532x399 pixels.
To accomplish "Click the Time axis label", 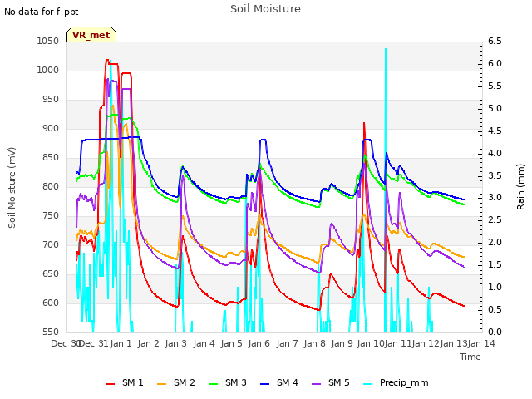I will 470,357.
